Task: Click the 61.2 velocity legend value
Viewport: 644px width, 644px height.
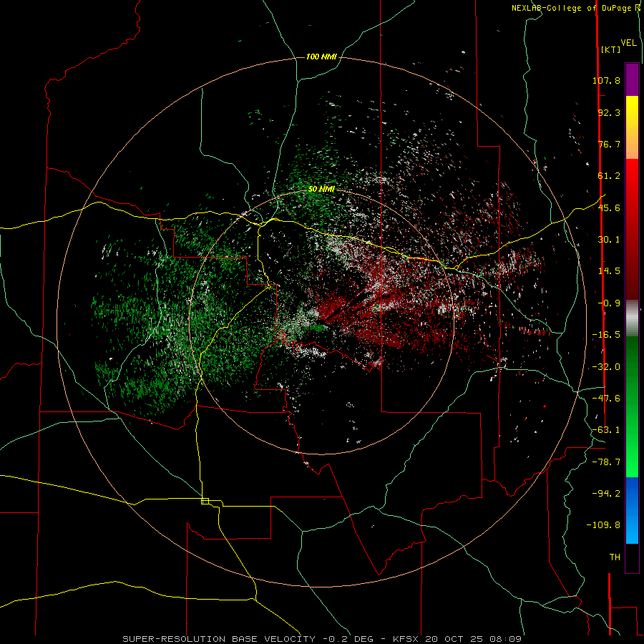Action: click(x=609, y=176)
